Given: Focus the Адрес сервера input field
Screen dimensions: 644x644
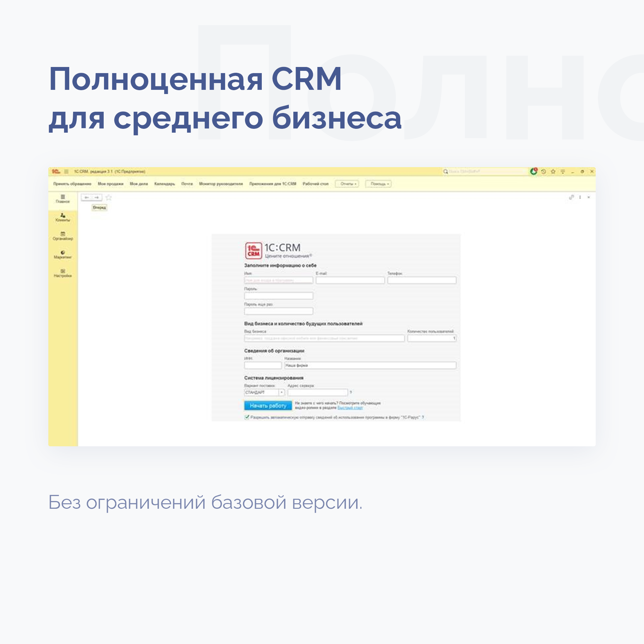Looking at the screenshot, I should (318, 392).
